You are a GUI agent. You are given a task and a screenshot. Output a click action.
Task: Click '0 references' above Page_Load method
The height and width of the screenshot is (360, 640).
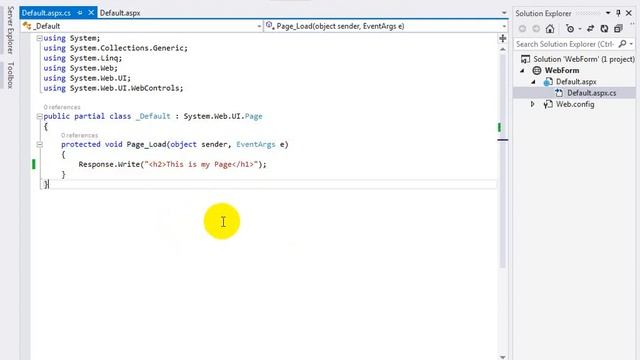79,135
